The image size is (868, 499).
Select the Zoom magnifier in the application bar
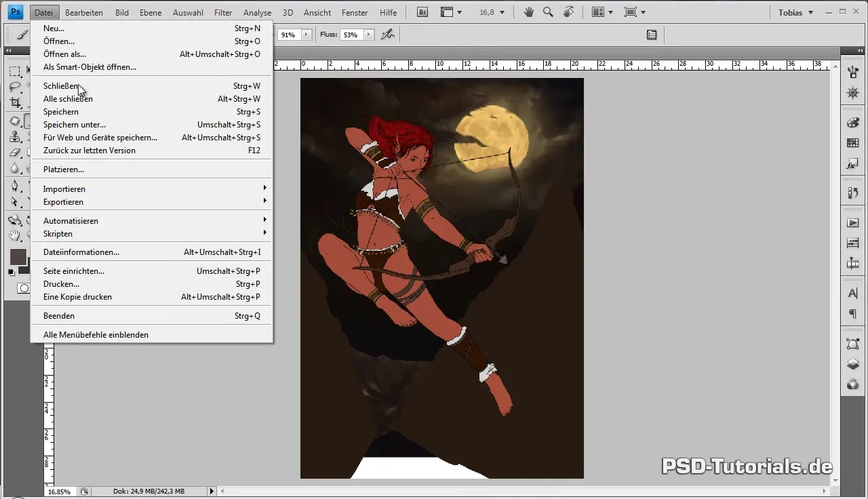548,12
